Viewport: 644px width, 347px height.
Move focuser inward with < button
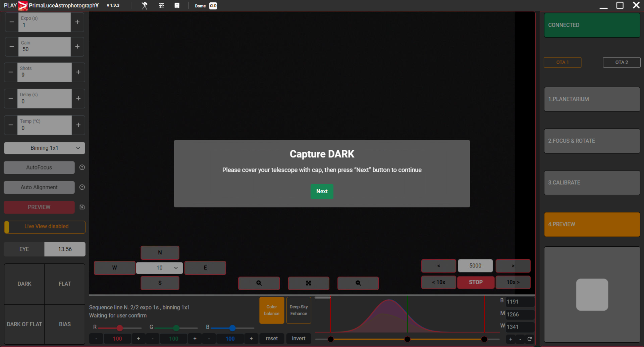[439, 266]
